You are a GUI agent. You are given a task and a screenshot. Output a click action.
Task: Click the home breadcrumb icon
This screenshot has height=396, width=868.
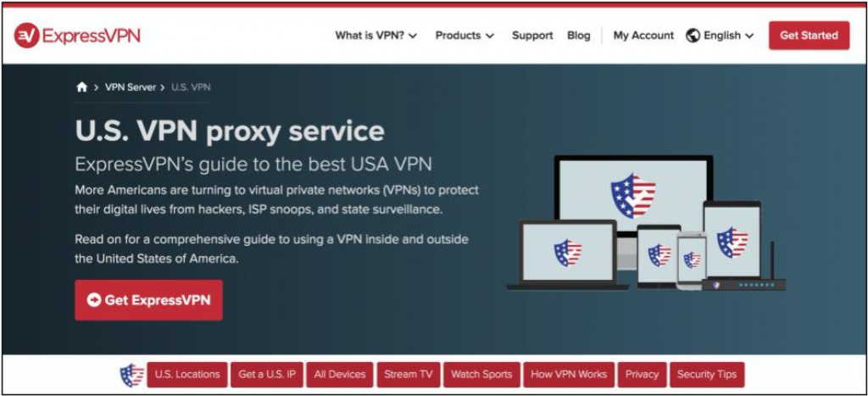point(82,87)
